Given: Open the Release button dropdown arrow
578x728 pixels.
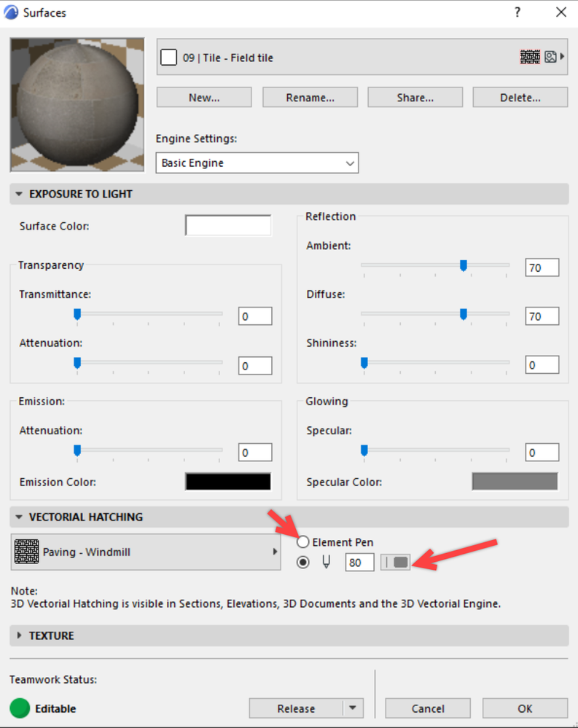Looking at the screenshot, I should point(353,708).
